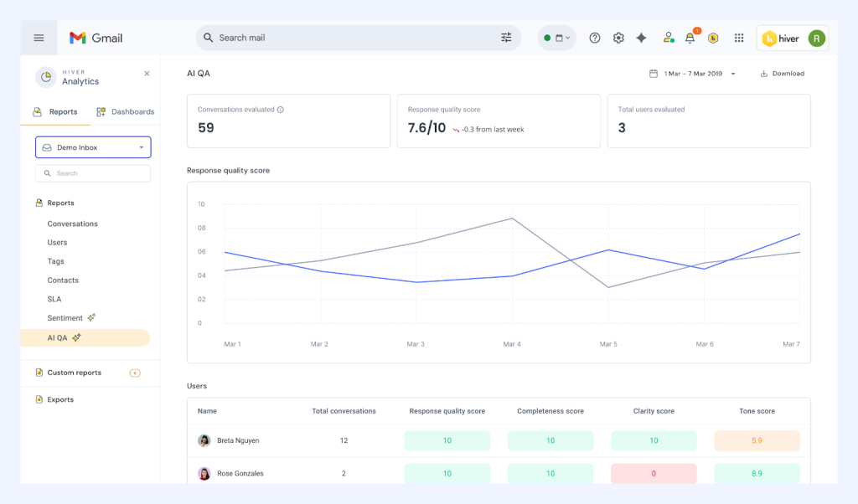The height and width of the screenshot is (504, 858).
Task: Expand the status calendar dropdown chevron
Action: click(x=567, y=38)
